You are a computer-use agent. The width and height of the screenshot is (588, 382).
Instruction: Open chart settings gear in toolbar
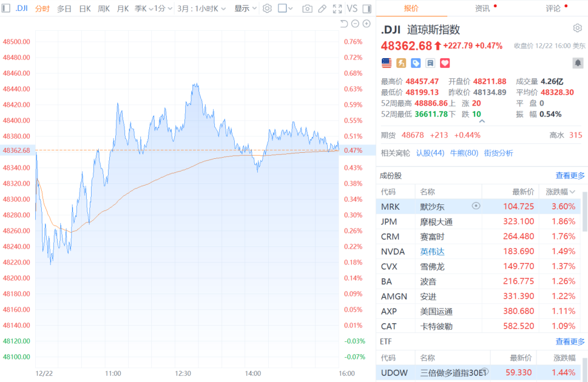tap(267, 8)
